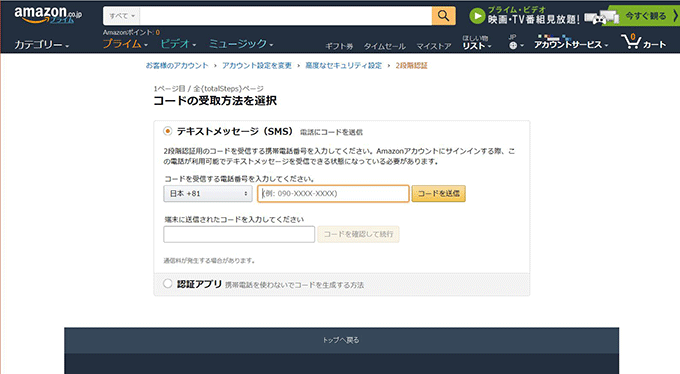This screenshot has height=374, width=680.
Task: Click the orange magnifier search button
Action: (x=443, y=16)
